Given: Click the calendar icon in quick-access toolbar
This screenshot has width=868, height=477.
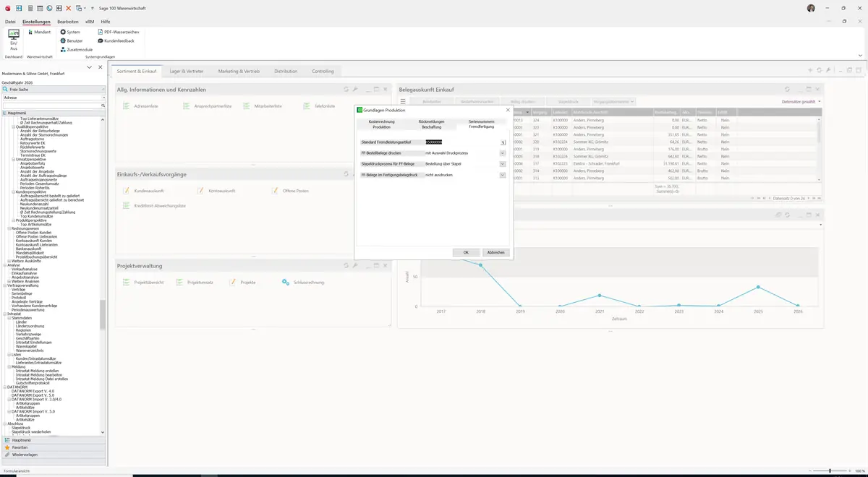Looking at the screenshot, I should click(x=39, y=8).
